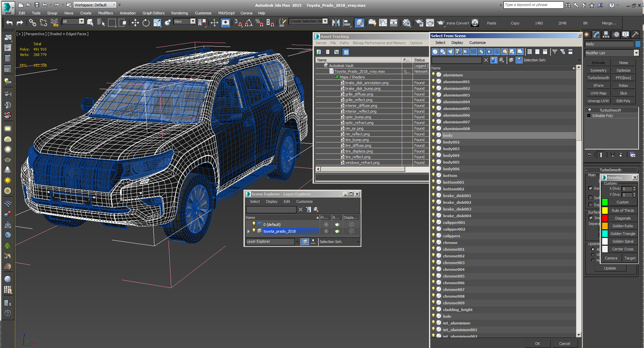
Task: Select the Always update radio option
Action: tap(593, 249)
